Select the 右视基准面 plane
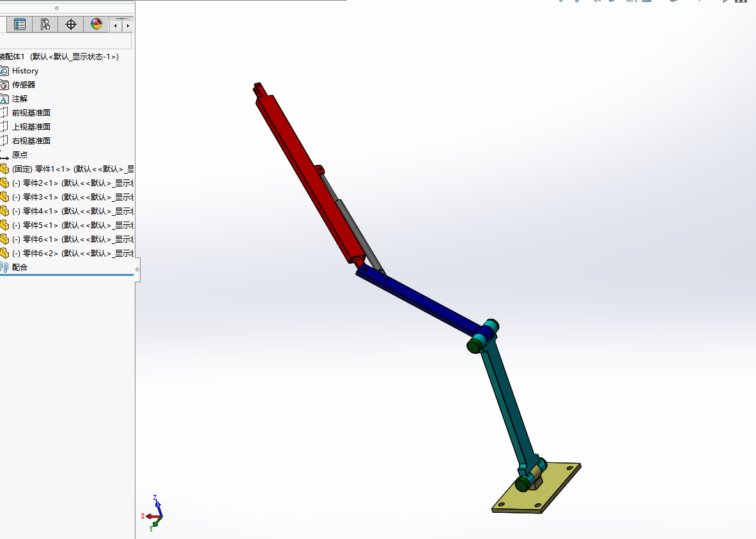Screen dimensions: 756x539 tap(31, 140)
